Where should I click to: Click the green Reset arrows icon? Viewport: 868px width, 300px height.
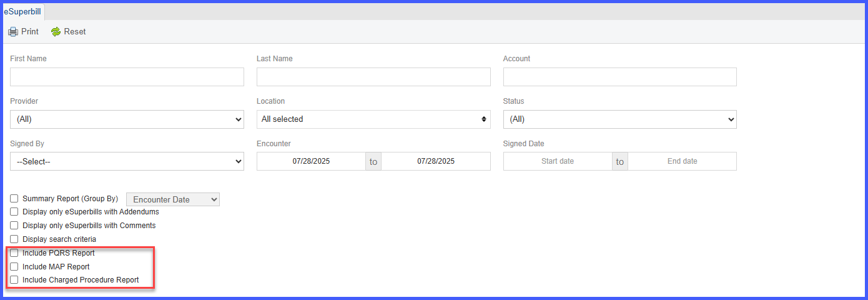pyautogui.click(x=56, y=32)
